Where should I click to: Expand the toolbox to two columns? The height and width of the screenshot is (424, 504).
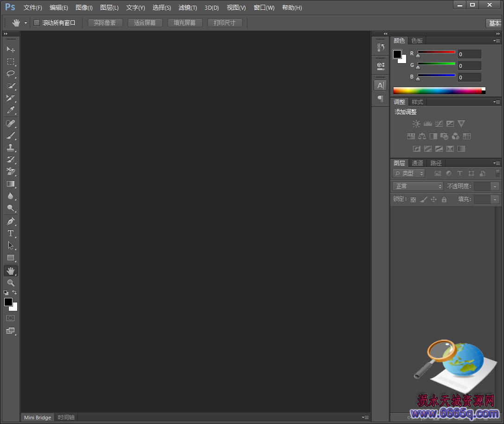[x=6, y=34]
